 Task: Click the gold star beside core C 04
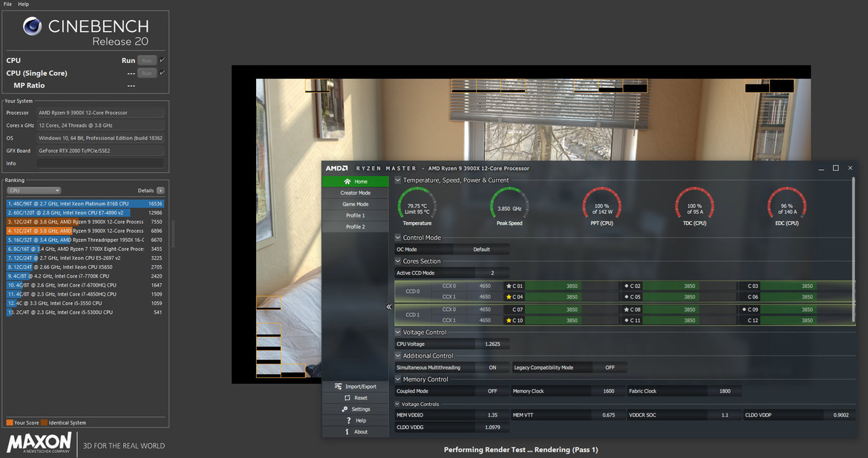click(509, 297)
